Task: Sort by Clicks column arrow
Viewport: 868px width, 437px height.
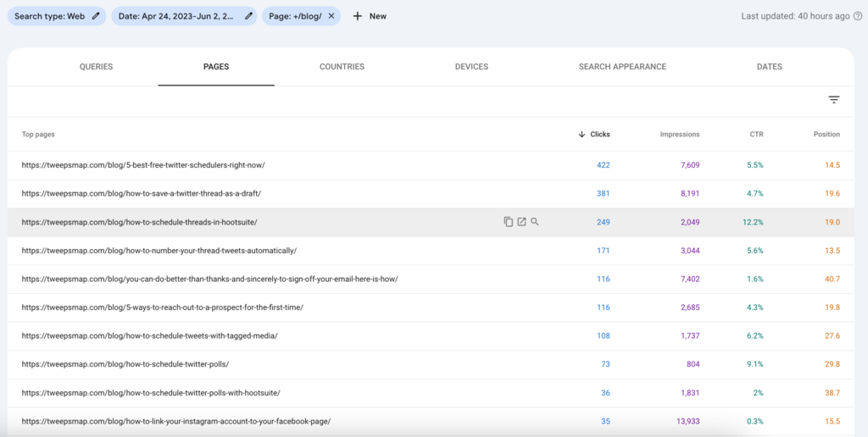Action: (x=581, y=135)
